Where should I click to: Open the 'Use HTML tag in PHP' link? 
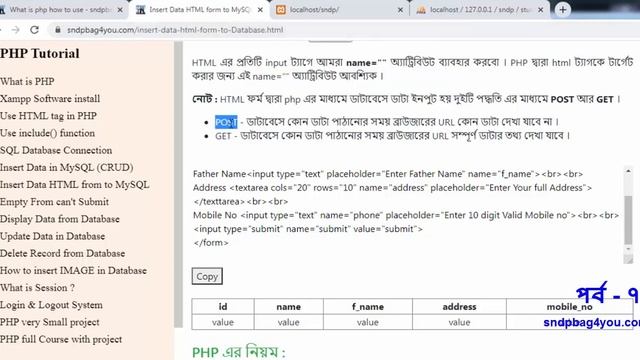pos(48,116)
